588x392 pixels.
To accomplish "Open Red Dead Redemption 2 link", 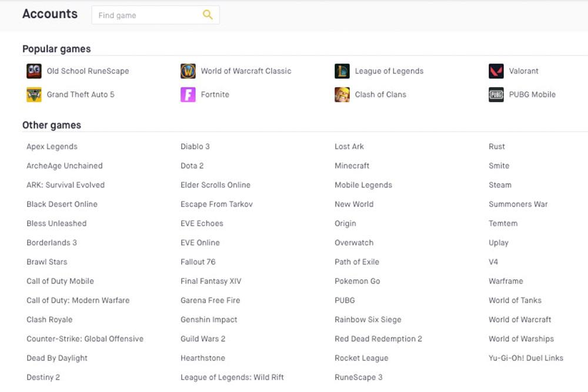I will click(x=378, y=339).
